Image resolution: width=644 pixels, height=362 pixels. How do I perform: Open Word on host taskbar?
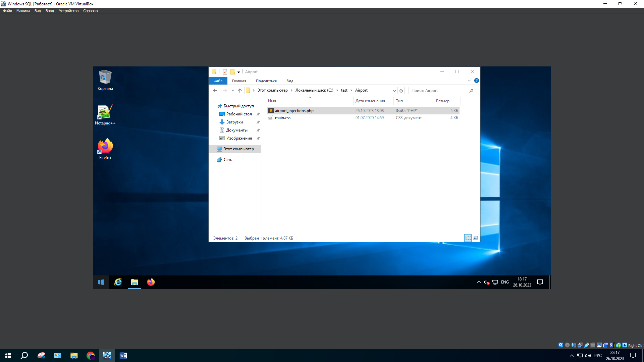[x=123, y=356]
